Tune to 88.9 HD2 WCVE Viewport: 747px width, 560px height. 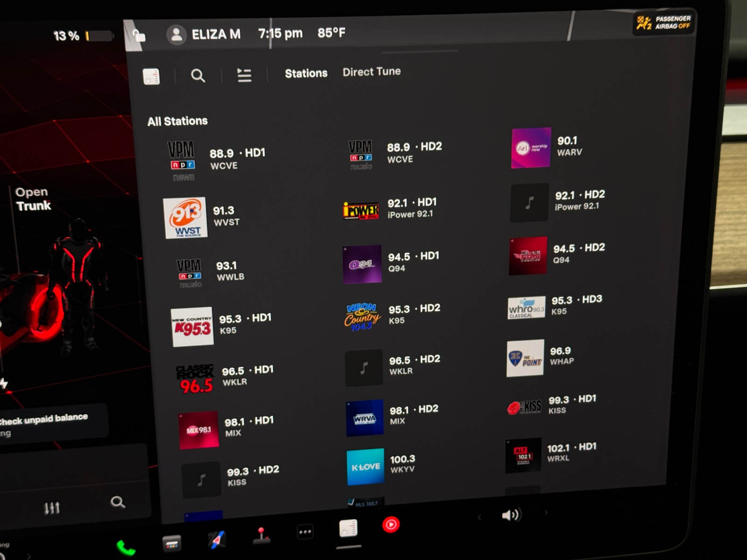(x=395, y=154)
